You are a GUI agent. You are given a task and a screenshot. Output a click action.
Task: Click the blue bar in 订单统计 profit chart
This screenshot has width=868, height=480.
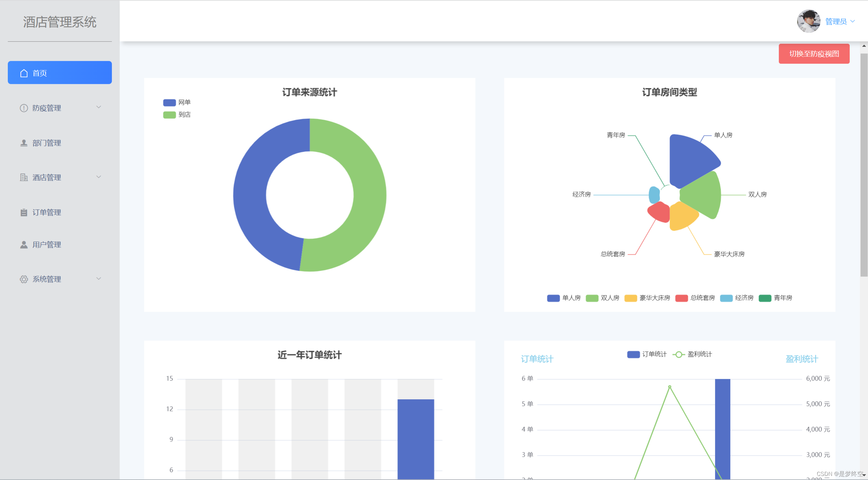[722, 429]
